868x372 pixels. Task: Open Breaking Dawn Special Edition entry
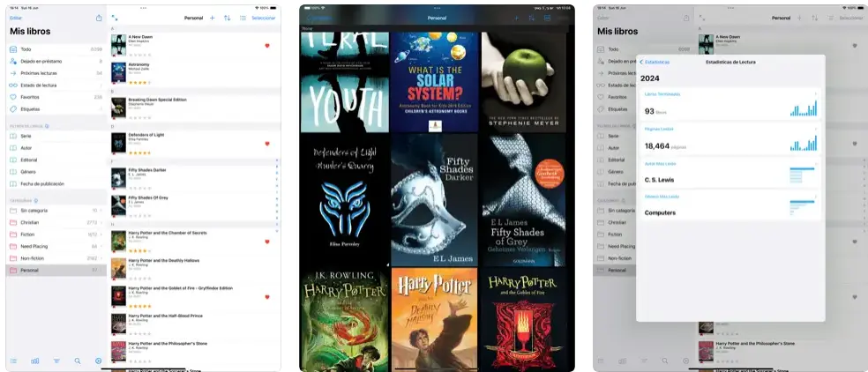click(x=194, y=108)
